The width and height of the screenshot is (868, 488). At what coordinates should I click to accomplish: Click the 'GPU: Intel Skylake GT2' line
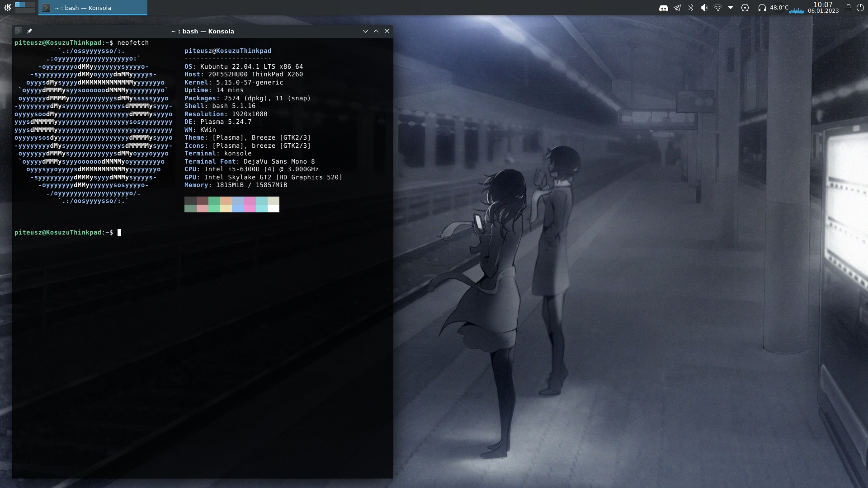(263, 177)
